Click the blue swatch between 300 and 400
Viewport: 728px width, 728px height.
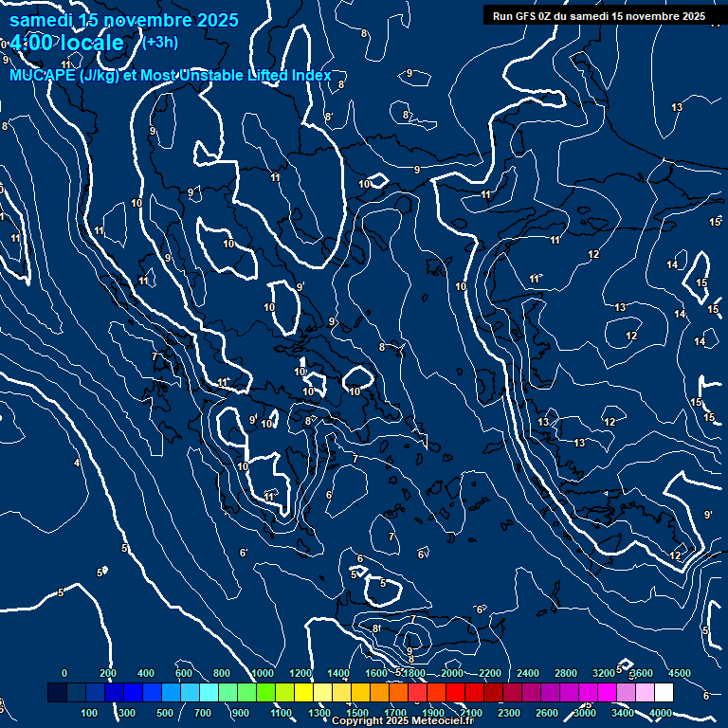pyautogui.click(x=134, y=692)
